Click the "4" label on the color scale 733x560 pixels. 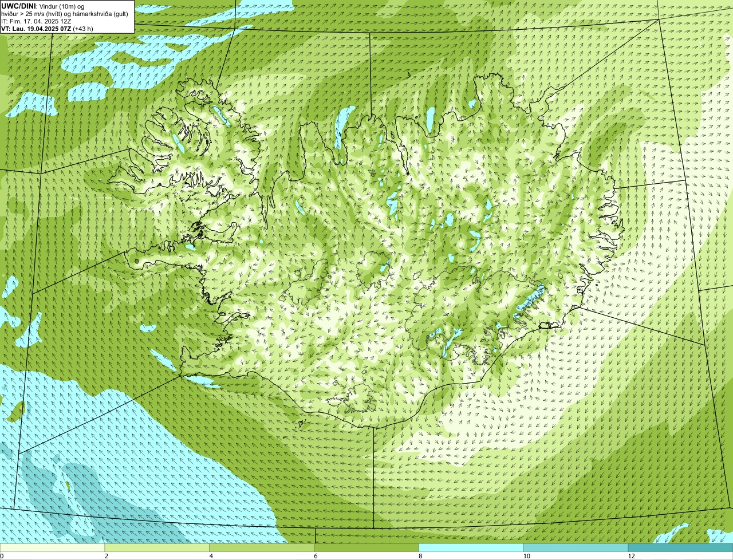211,556
